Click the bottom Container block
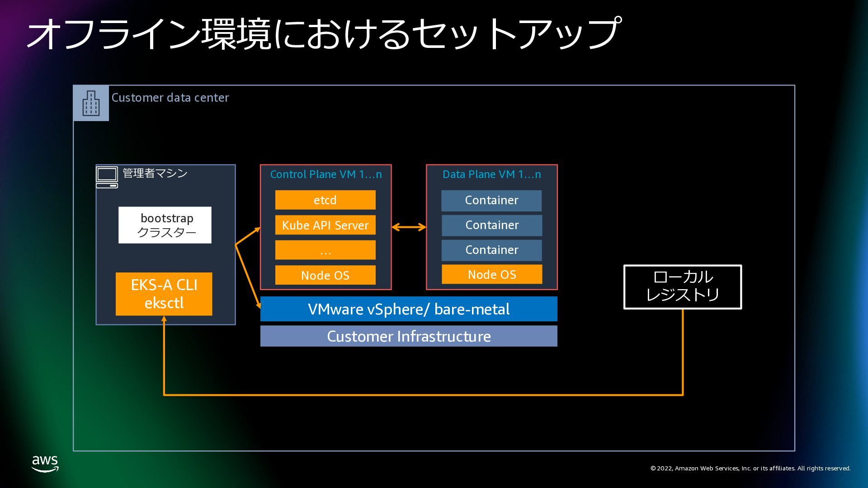 coord(492,250)
